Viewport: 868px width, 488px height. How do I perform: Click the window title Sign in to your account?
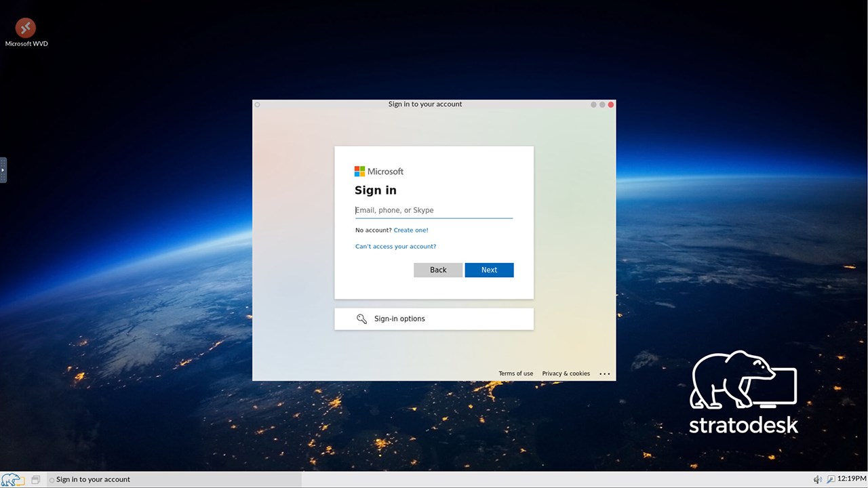point(425,104)
